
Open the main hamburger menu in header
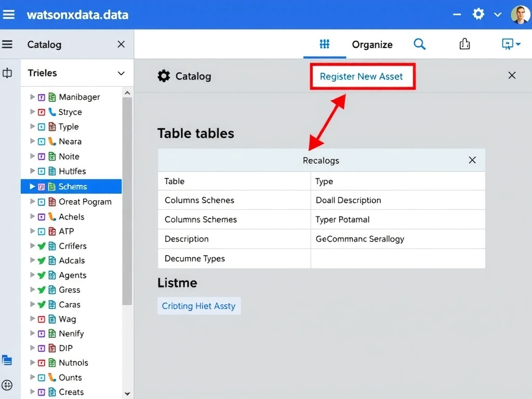9,14
